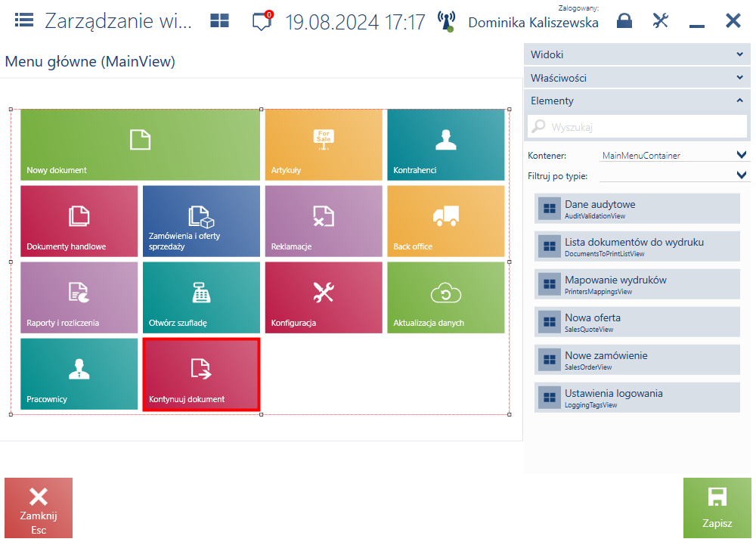Click the logged-in user Dominika Kaliszewska
756x545 pixels.
coord(533,23)
